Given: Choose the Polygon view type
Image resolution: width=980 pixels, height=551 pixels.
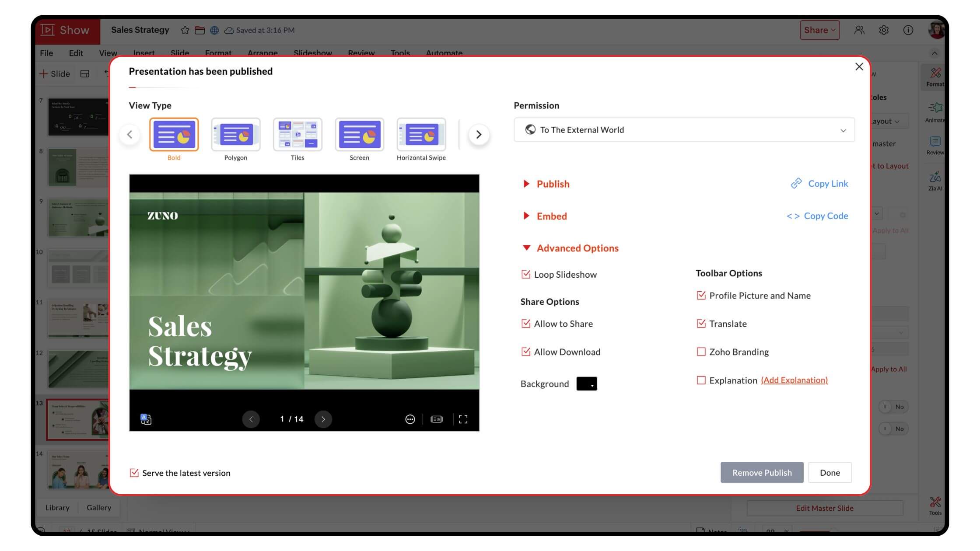Looking at the screenshot, I should click(235, 135).
